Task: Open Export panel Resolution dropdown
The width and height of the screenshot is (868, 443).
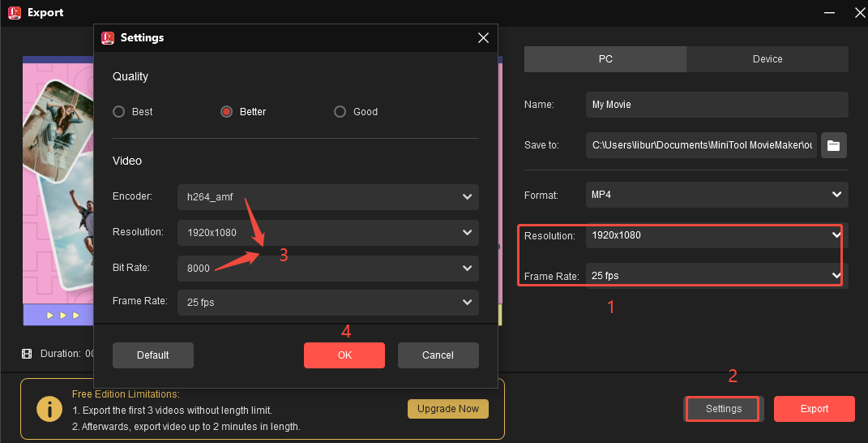Action: click(717, 235)
